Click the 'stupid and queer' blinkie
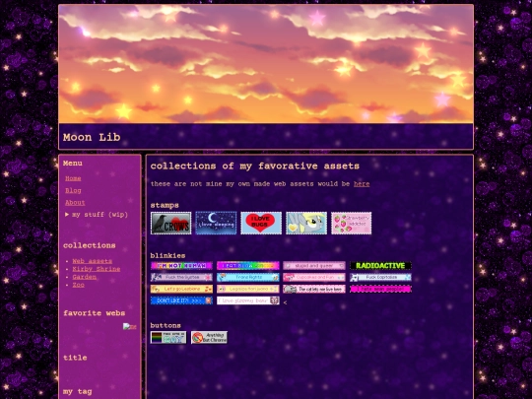Image resolution: width=532 pixels, height=399 pixels. [x=314, y=266]
